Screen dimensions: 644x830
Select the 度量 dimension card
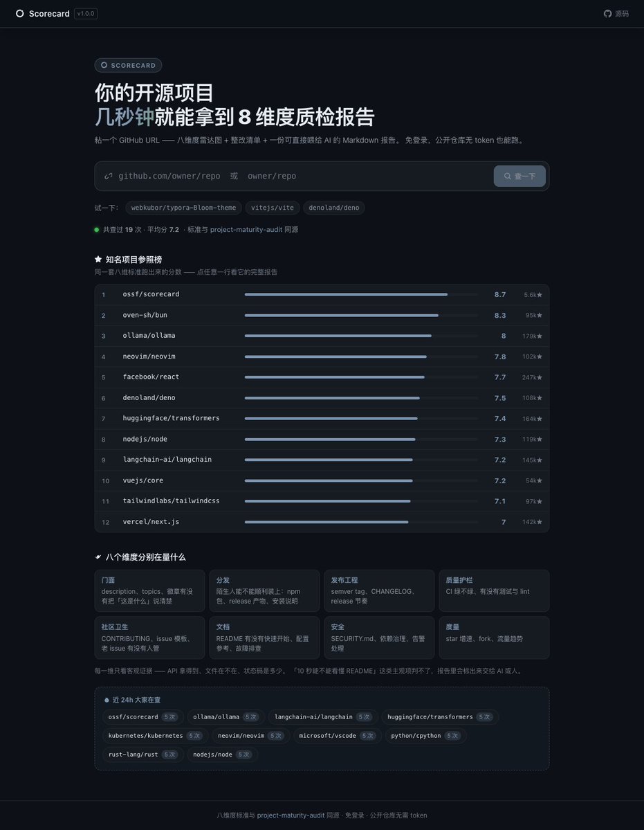click(494, 638)
